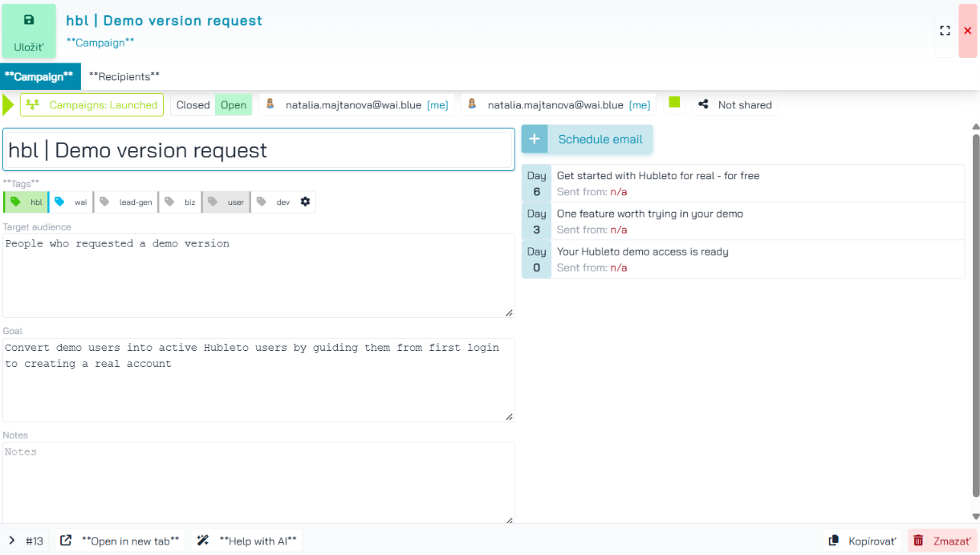The width and height of the screenshot is (980, 555).
Task: Toggle the user tag
Action: tap(226, 202)
